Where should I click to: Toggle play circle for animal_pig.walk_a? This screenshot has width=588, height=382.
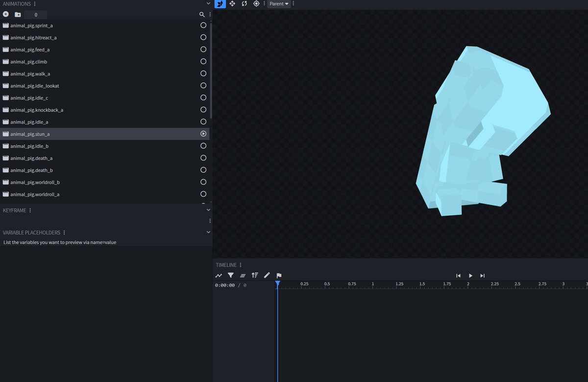point(203,73)
